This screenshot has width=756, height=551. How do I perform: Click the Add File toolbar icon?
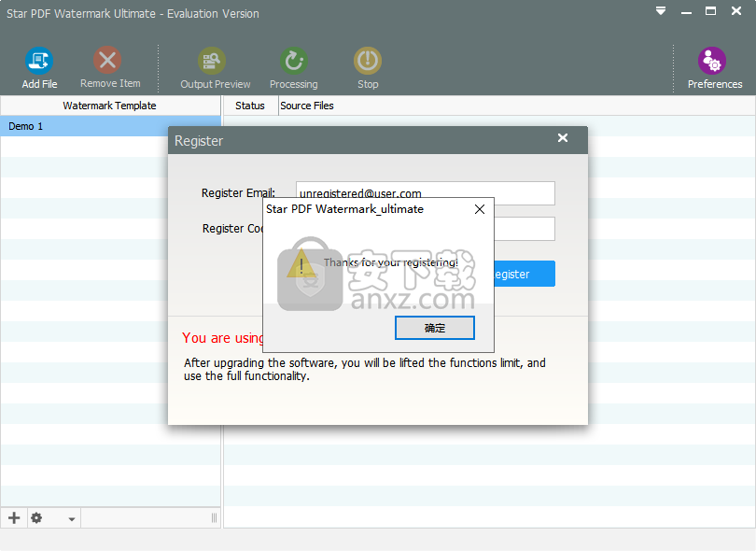click(39, 61)
